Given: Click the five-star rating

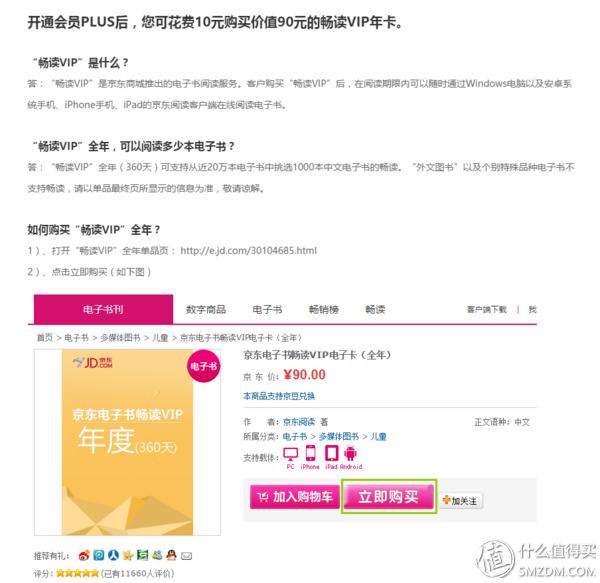Looking at the screenshot, I should [x=77, y=573].
